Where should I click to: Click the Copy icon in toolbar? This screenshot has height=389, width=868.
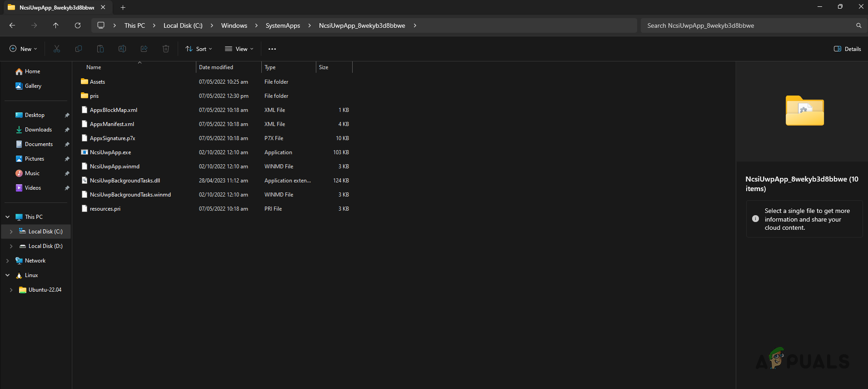tap(79, 49)
